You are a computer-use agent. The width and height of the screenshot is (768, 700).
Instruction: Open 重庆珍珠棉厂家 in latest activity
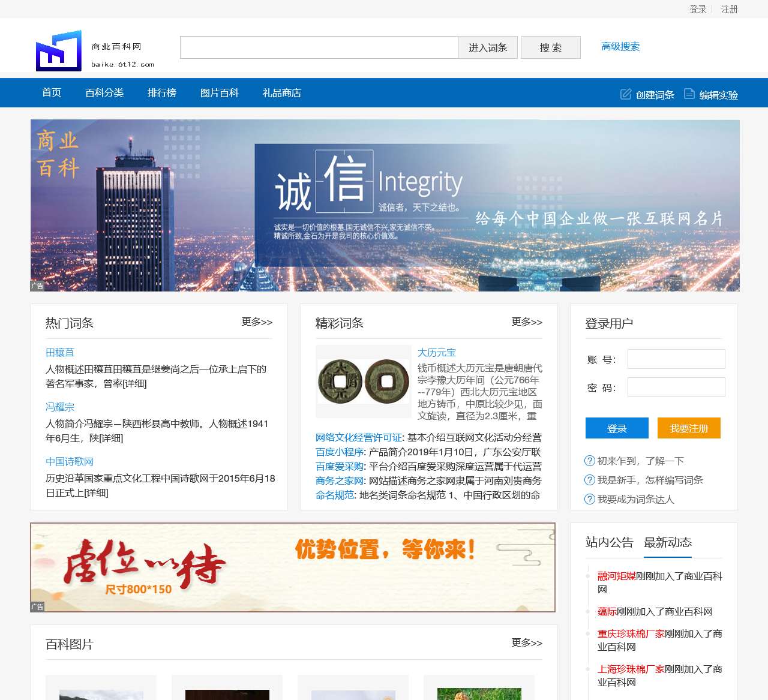631,633
